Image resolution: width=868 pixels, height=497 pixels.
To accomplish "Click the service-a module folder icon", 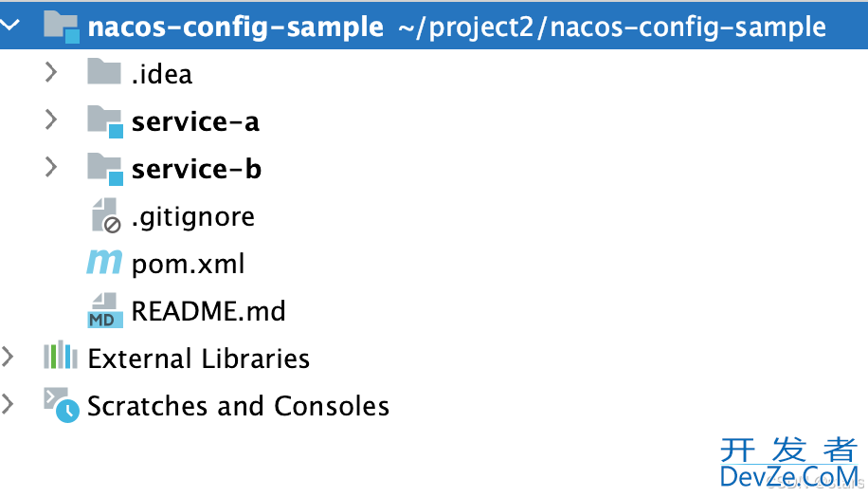I will (x=105, y=121).
